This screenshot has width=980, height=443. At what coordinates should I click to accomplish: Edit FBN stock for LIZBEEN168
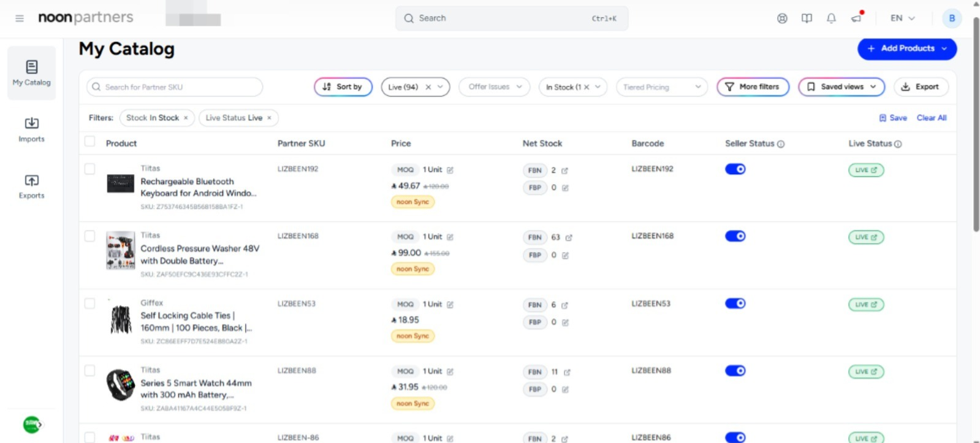(x=569, y=237)
